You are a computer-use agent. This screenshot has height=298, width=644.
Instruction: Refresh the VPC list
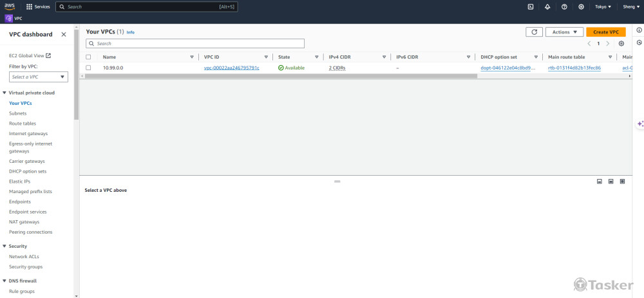(533, 32)
